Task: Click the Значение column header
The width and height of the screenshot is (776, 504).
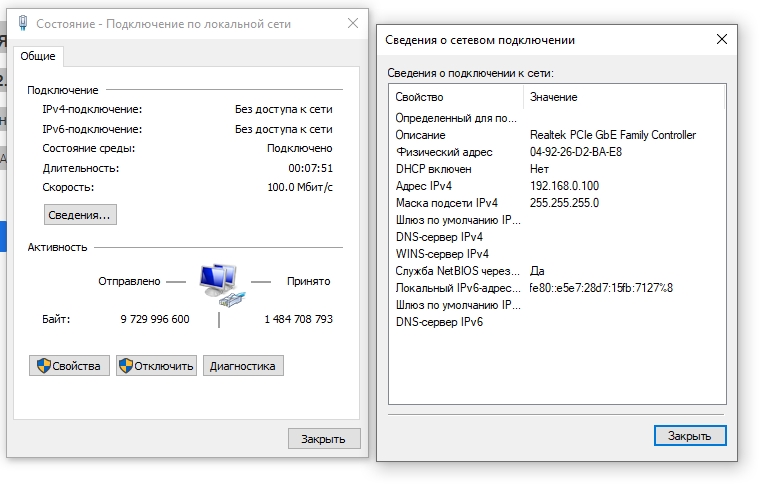Action: tap(624, 97)
